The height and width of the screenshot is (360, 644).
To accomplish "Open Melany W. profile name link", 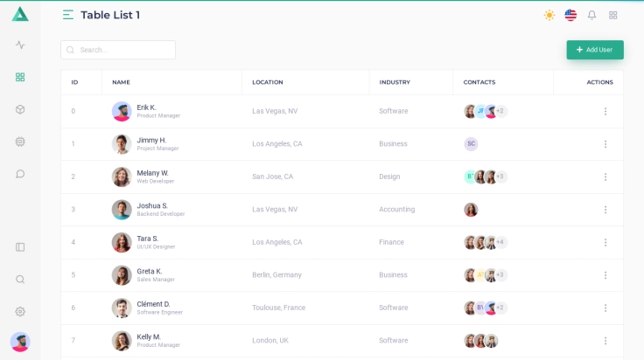I will coord(152,173).
